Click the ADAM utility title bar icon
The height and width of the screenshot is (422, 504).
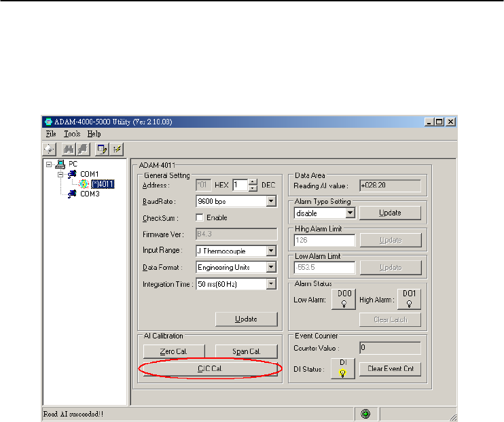click(x=48, y=122)
